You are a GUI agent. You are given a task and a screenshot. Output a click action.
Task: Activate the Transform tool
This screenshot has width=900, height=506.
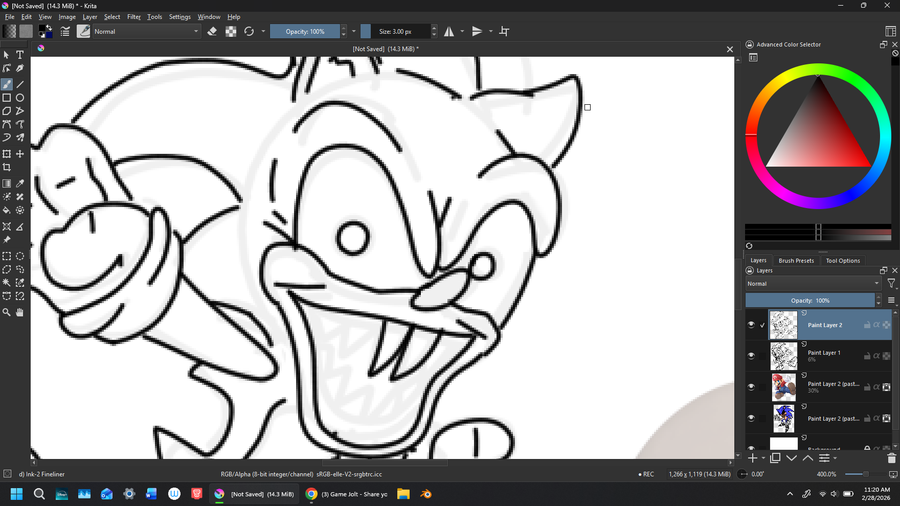(6, 154)
